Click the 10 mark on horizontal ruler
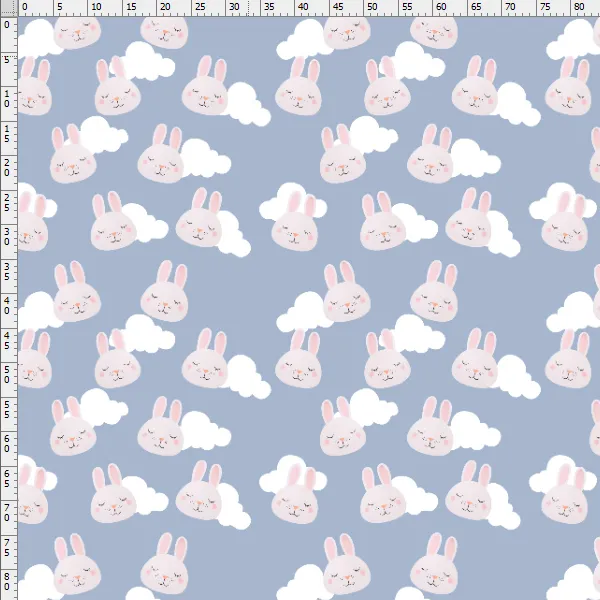600x600 pixels. pyautogui.click(x=96, y=7)
